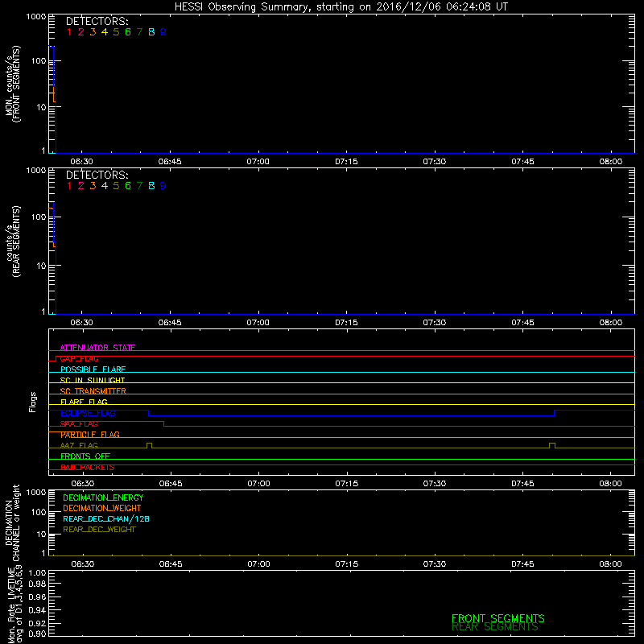This screenshot has width=644, height=644.
Task: Select the POSSIBLE_FLARE label
Action: pyautogui.click(x=93, y=369)
